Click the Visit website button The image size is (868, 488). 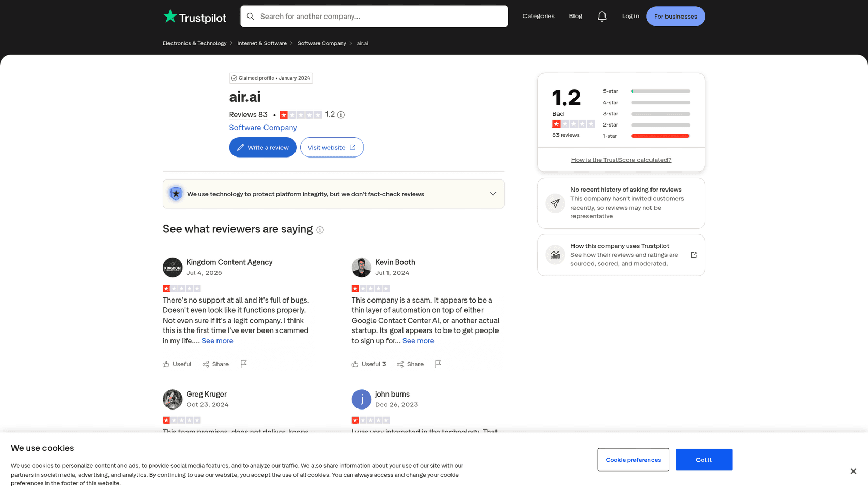332,148
